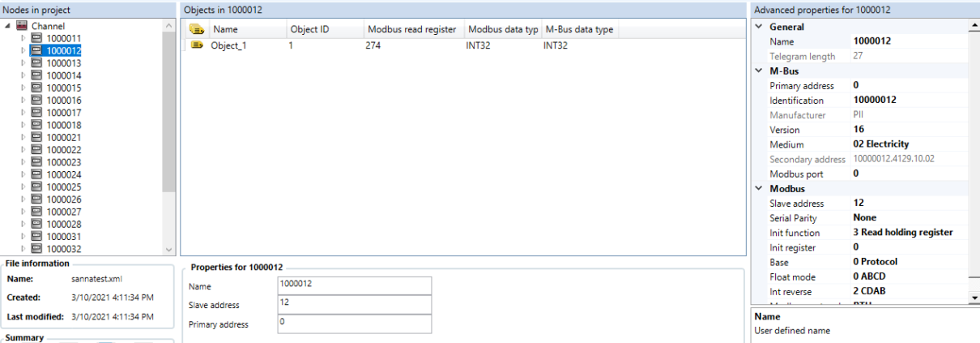
Task: Click the objects list header tag icon
Action: point(197,29)
